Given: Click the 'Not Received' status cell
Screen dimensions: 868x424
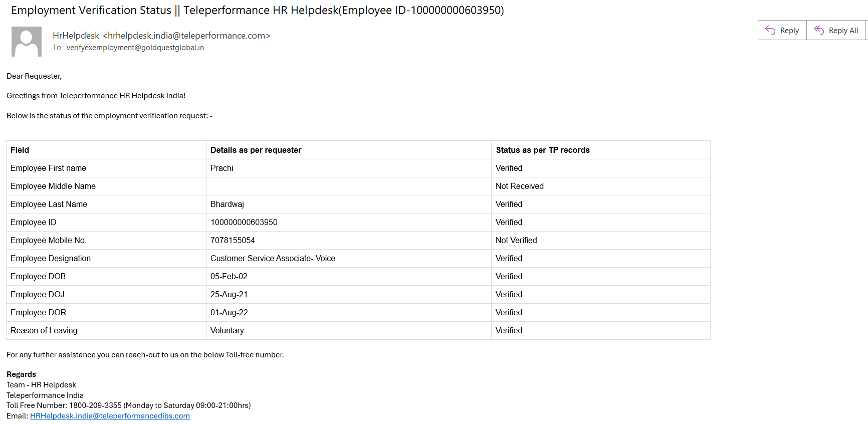Looking at the screenshot, I should pos(519,186).
